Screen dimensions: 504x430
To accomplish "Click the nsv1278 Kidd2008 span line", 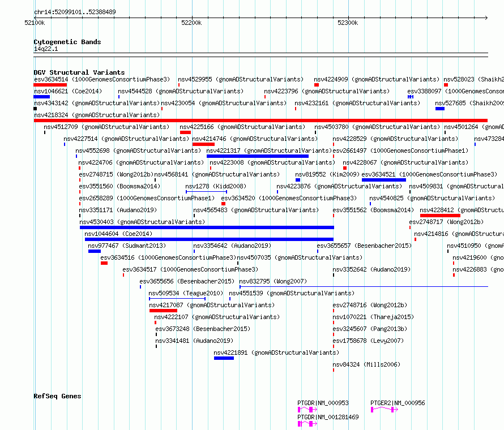I will (206, 192).
